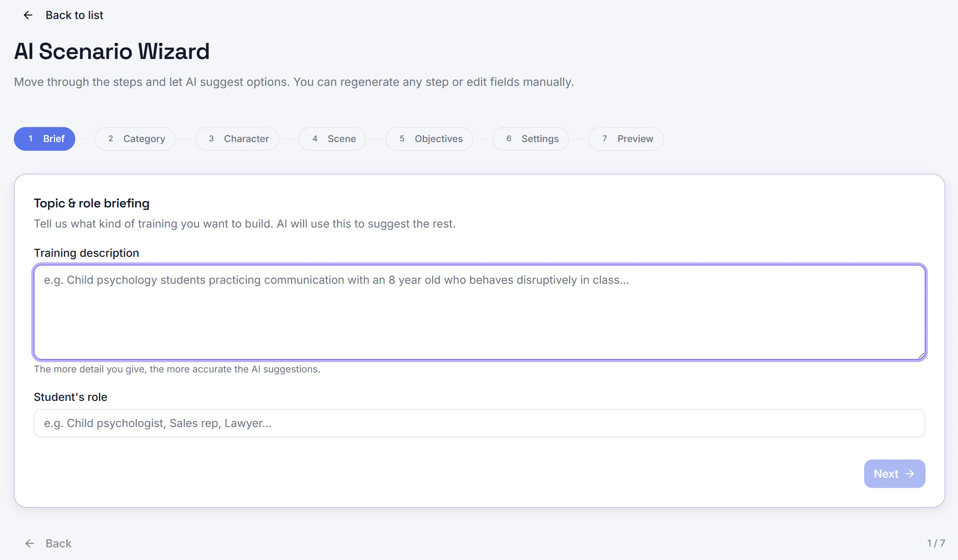This screenshot has height=560, width=958.
Task: Click the Student's role label
Action: pos(70,397)
